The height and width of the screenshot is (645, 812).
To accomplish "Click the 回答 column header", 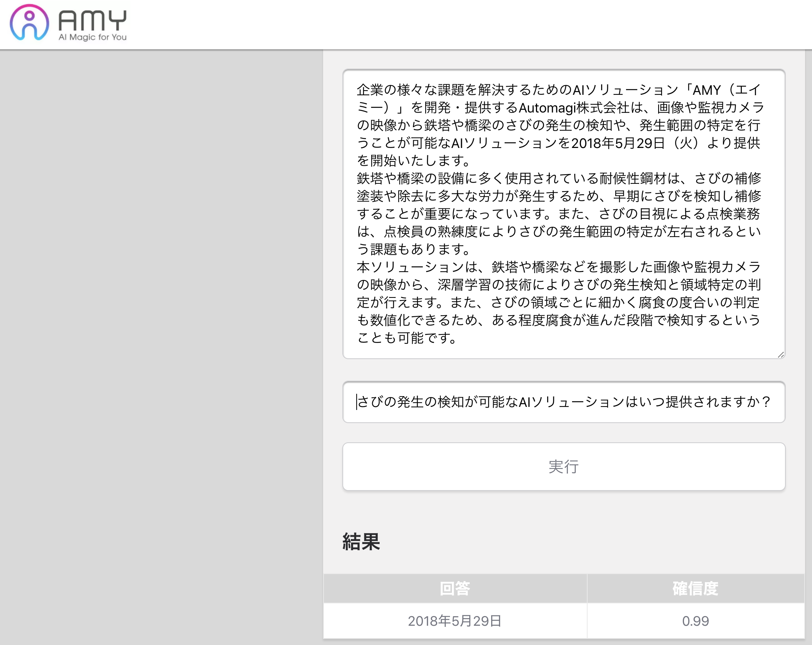I will [455, 588].
